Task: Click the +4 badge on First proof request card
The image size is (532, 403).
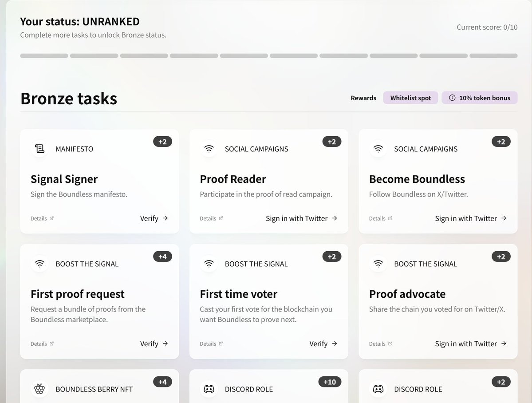Action: [162, 257]
